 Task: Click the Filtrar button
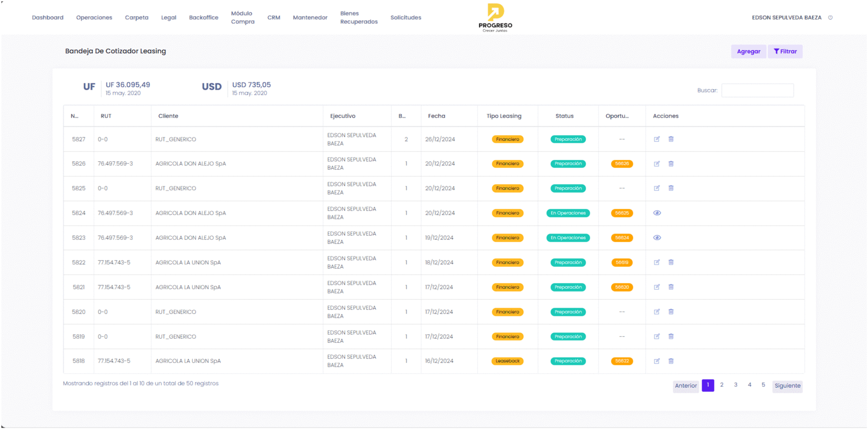click(785, 51)
